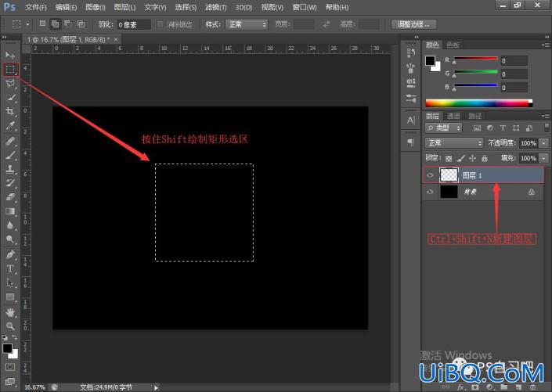Select the Clone Stamp tool
This screenshot has width=552, height=392.
(10, 169)
